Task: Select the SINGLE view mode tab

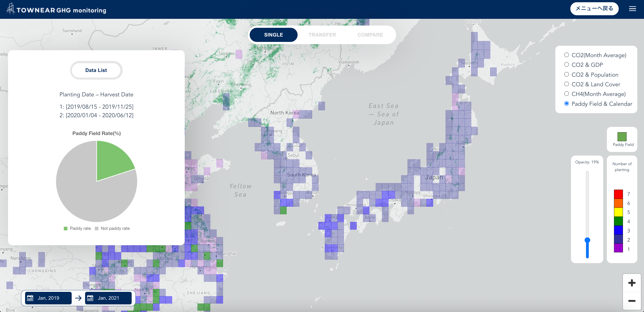Action: point(273,35)
